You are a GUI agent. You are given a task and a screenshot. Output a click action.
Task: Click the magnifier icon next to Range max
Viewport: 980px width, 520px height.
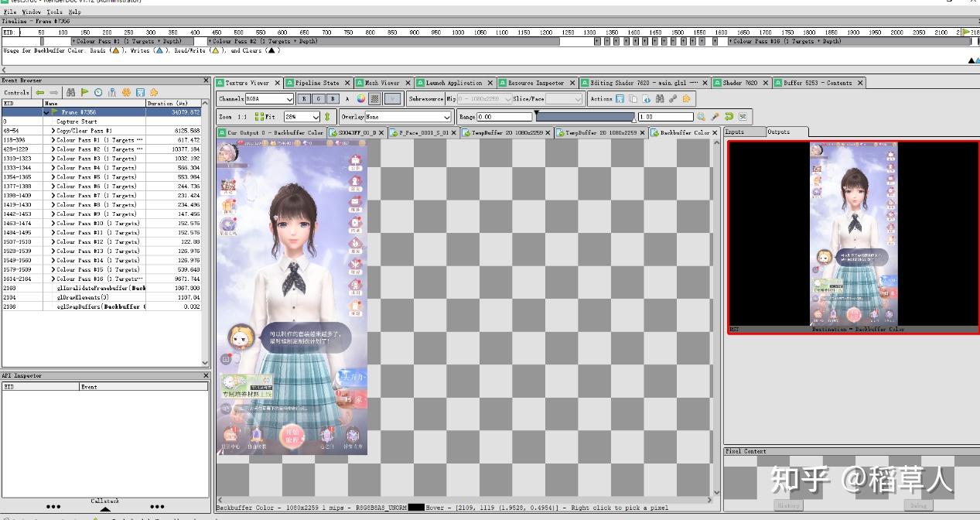coord(702,117)
